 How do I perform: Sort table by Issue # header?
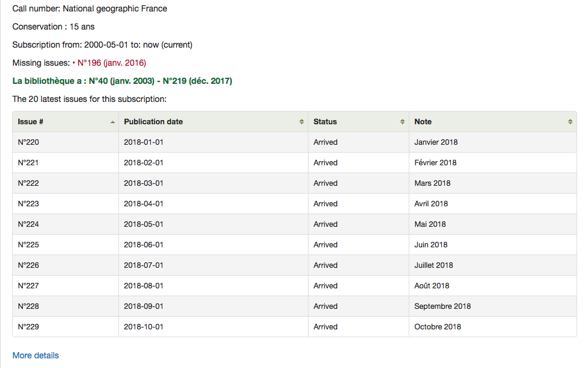[31, 122]
